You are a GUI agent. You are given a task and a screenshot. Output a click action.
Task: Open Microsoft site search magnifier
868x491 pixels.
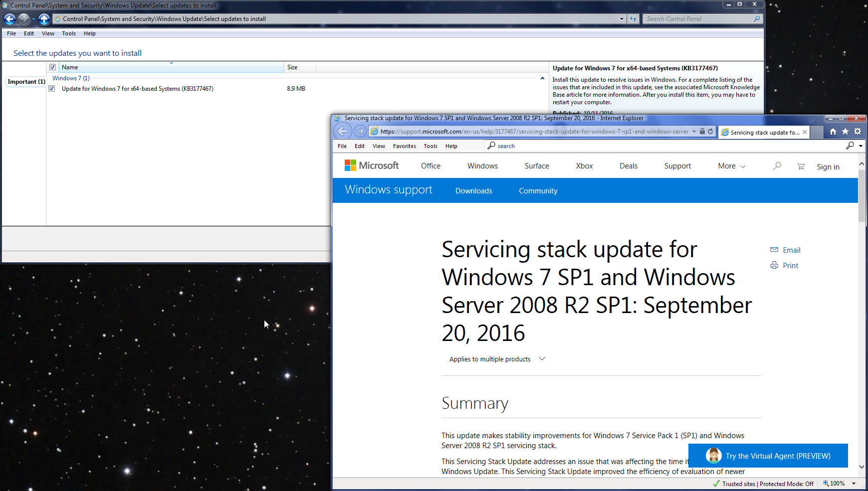(x=777, y=166)
